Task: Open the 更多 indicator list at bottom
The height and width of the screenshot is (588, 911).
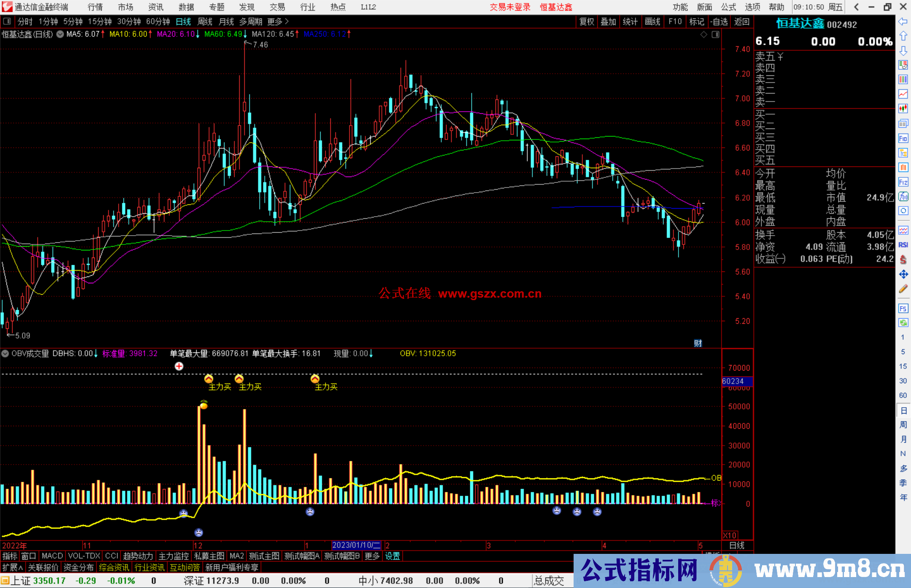Action: pos(372,556)
